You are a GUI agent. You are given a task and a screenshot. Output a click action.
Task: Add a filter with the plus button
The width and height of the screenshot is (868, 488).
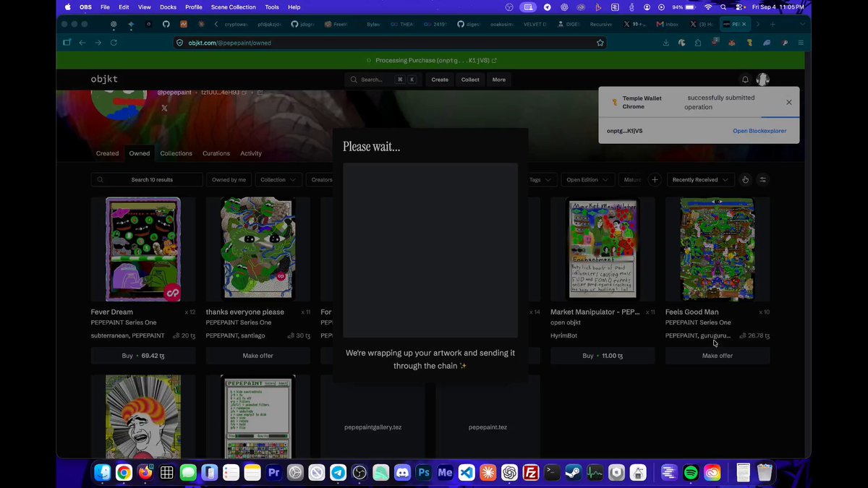click(x=655, y=179)
